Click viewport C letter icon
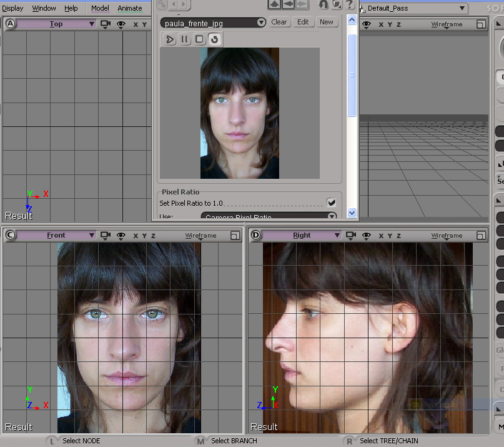The width and height of the screenshot is (504, 447). 10,235
